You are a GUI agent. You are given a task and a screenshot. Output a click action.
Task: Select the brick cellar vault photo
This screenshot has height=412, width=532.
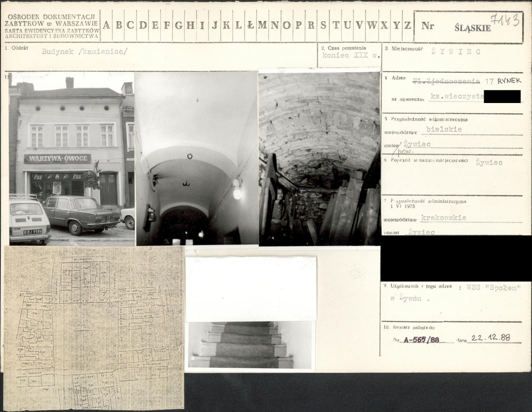click(319, 158)
